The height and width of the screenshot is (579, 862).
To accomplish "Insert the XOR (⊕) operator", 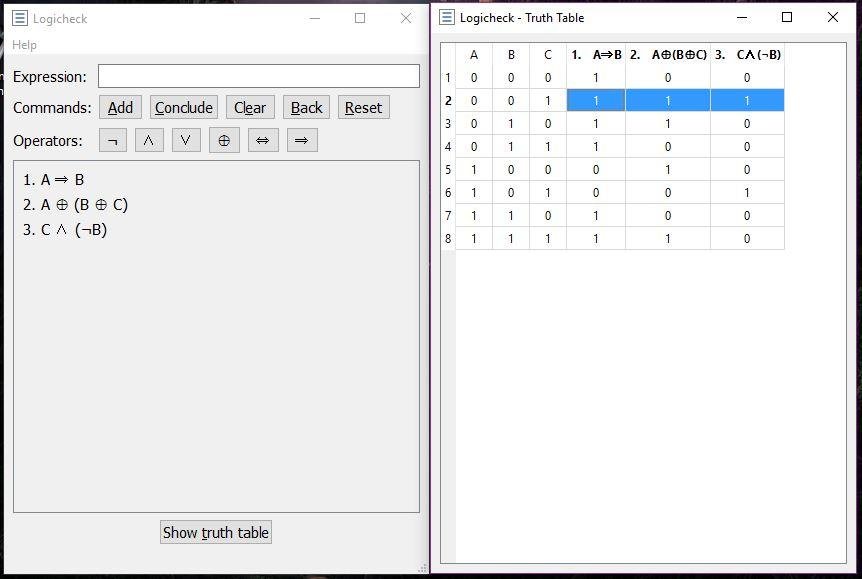I will 224,141.
